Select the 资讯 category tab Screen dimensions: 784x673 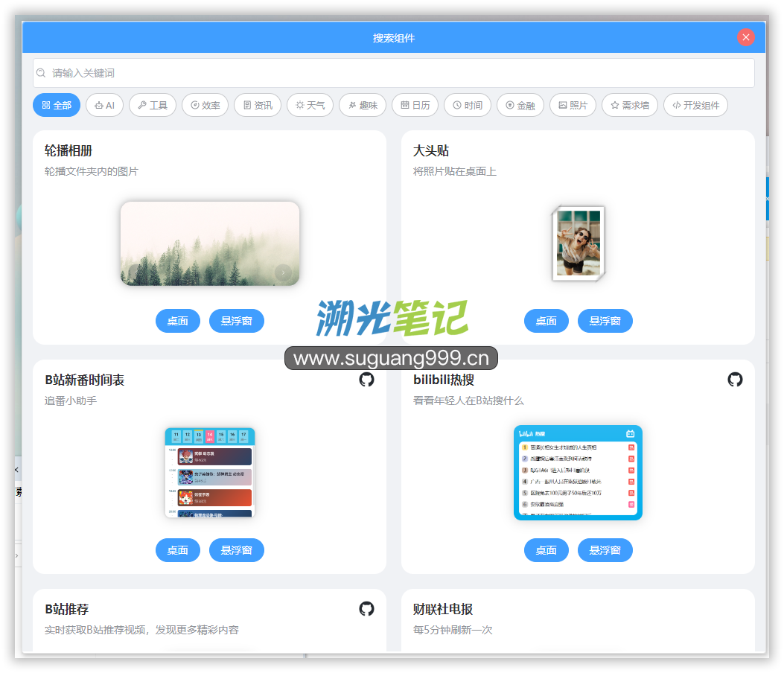coord(258,105)
